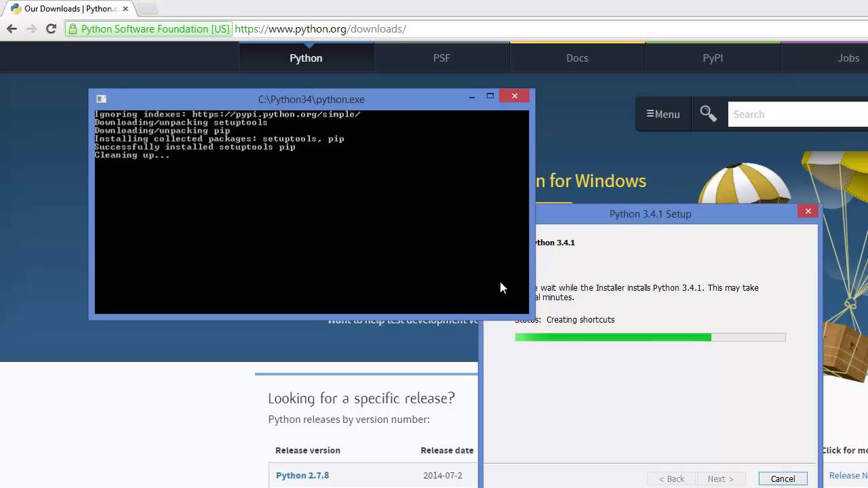Select the PyPI top navigation tab
The height and width of the screenshot is (488, 868).
(713, 58)
